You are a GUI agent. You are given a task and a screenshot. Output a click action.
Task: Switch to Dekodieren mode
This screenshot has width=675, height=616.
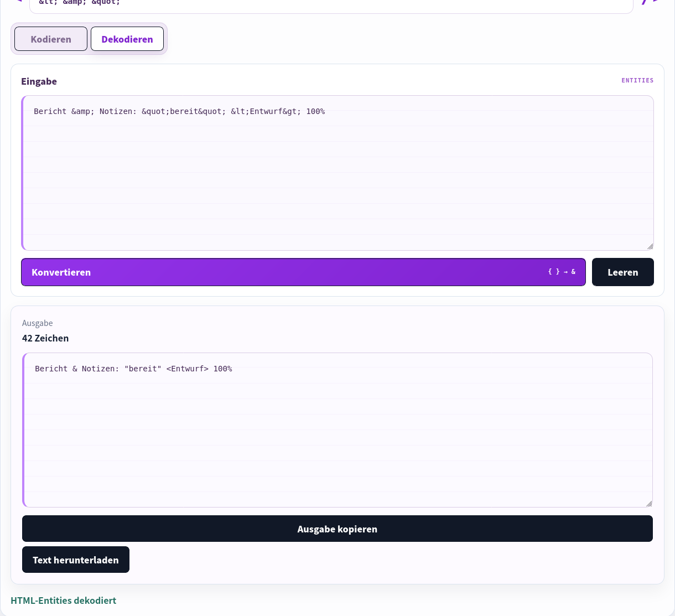pyautogui.click(x=127, y=39)
